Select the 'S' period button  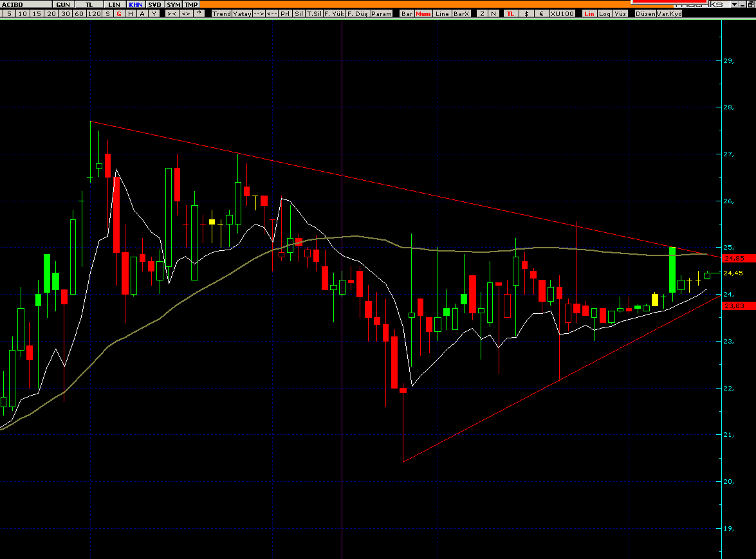tap(107, 14)
